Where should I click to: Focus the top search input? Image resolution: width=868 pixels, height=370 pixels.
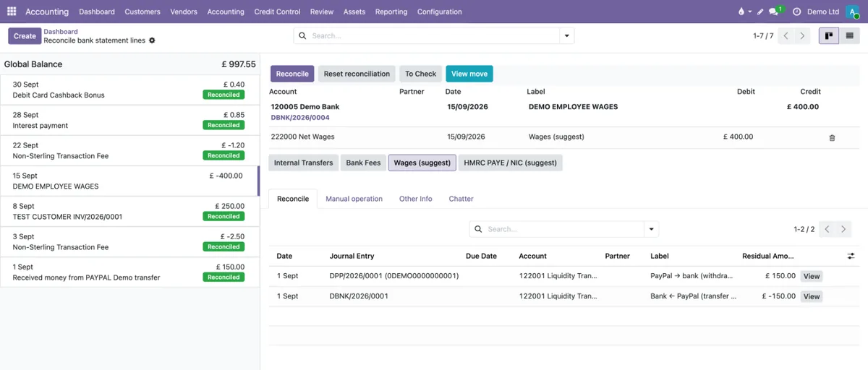(434, 35)
